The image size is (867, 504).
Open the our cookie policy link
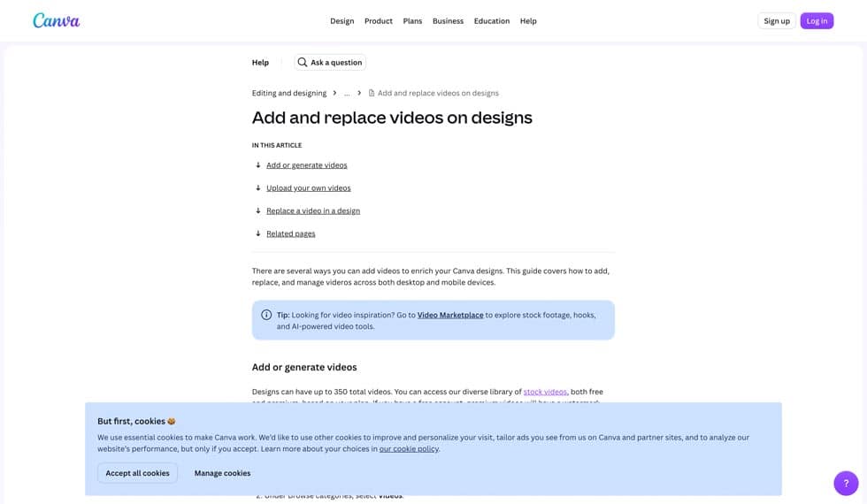[409, 449]
